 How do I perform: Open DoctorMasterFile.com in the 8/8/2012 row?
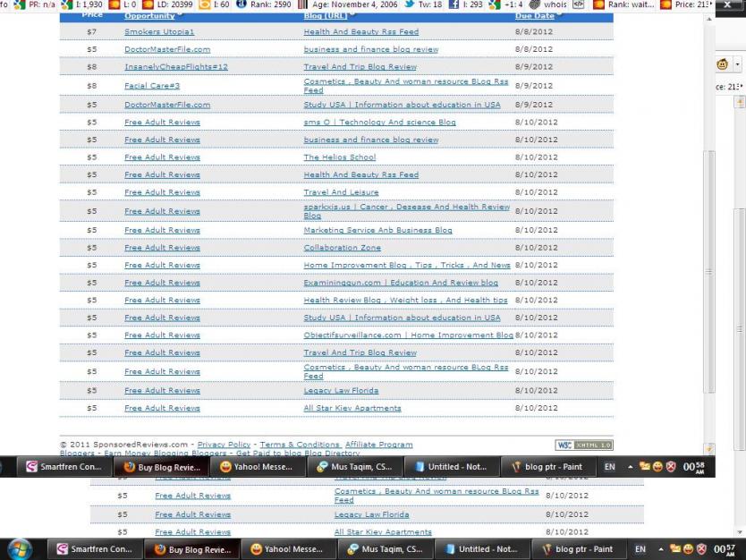point(167,49)
